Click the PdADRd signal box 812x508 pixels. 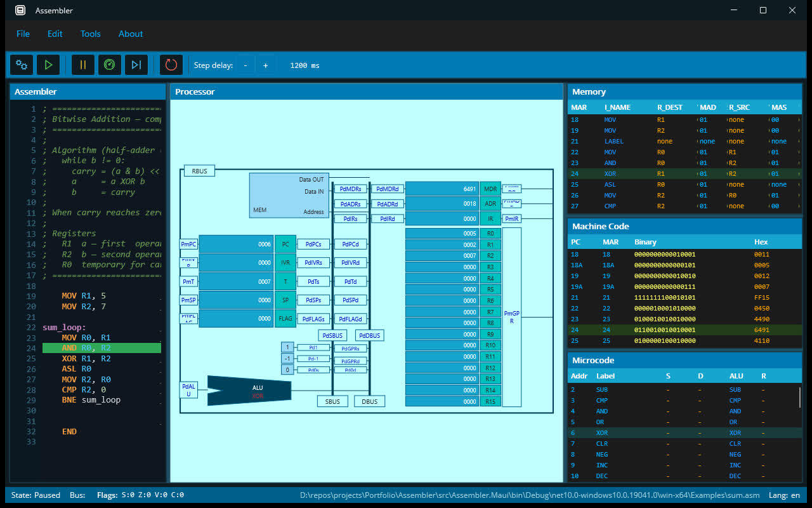coord(386,204)
